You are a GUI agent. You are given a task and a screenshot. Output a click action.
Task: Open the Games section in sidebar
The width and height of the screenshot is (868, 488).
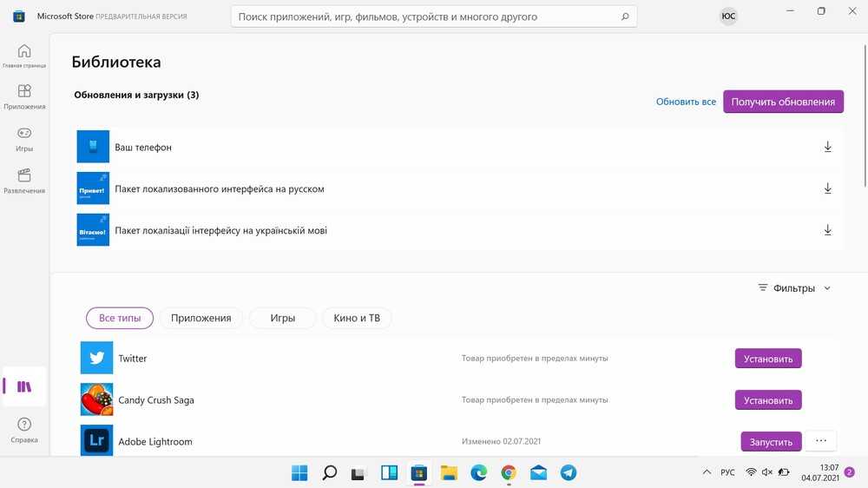point(24,134)
